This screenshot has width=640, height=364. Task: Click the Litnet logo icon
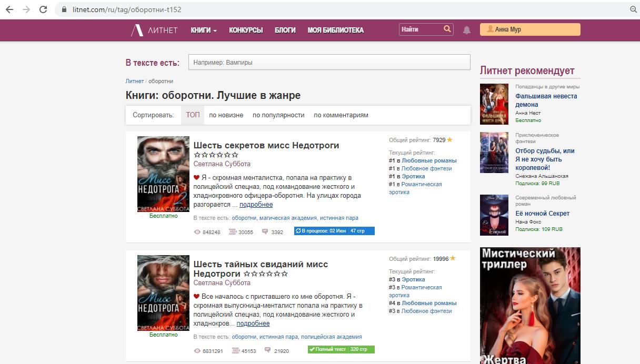point(137,30)
